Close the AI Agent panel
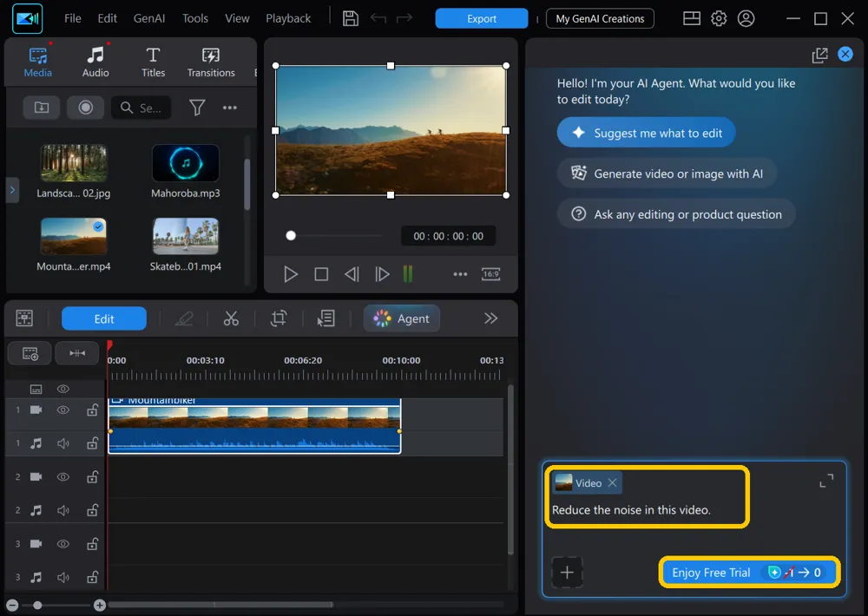The height and width of the screenshot is (616, 868). click(845, 54)
